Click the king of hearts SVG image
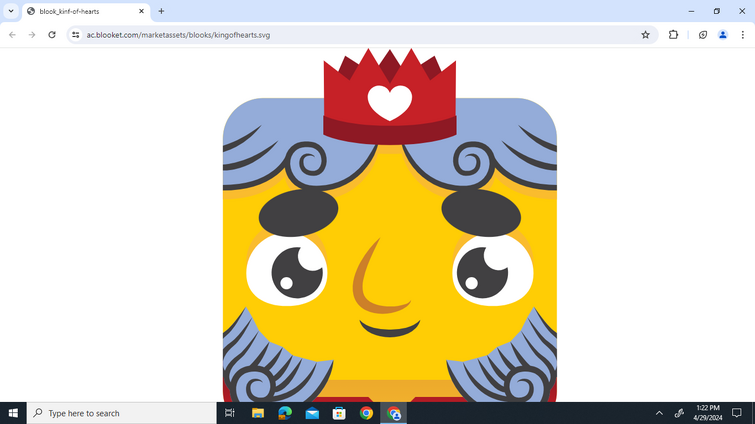This screenshot has height=424, width=755. [x=390, y=225]
